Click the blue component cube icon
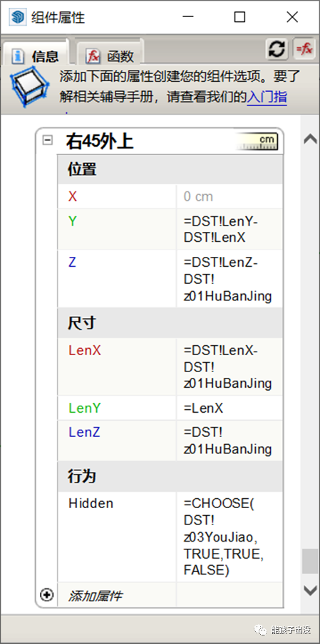This screenshot has height=644, width=320. [29, 88]
